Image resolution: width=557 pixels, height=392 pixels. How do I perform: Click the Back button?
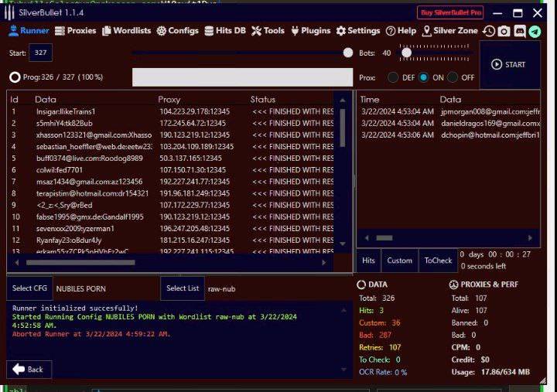(x=27, y=369)
